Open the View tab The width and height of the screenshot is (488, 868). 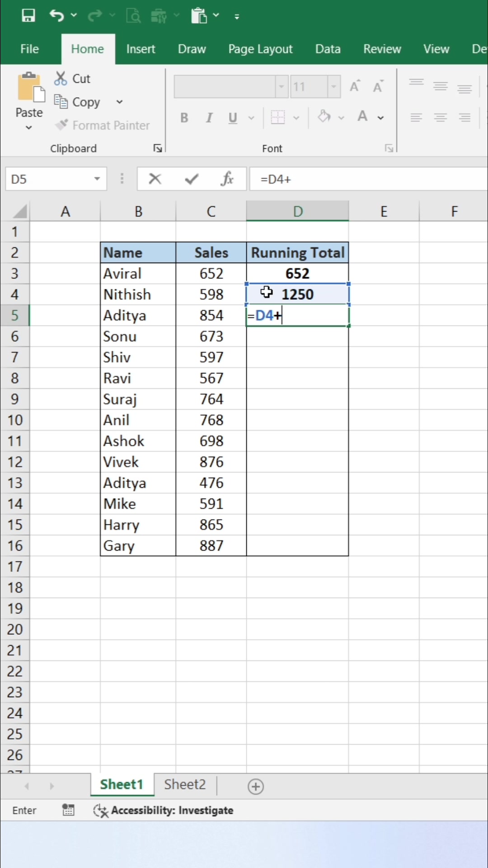(436, 49)
